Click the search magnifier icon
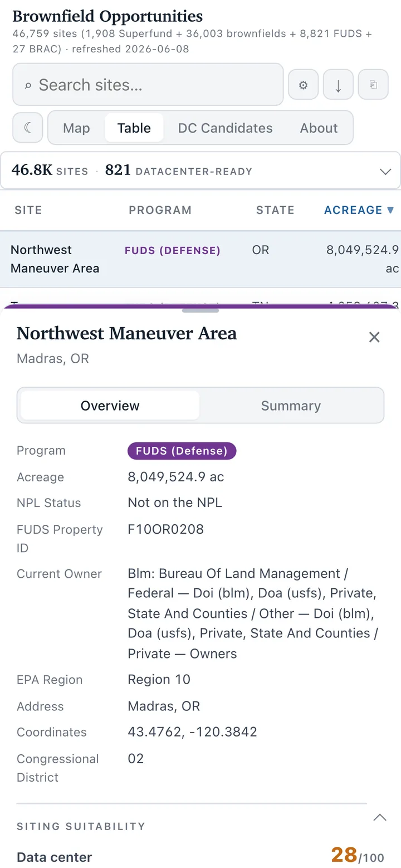 coord(28,86)
